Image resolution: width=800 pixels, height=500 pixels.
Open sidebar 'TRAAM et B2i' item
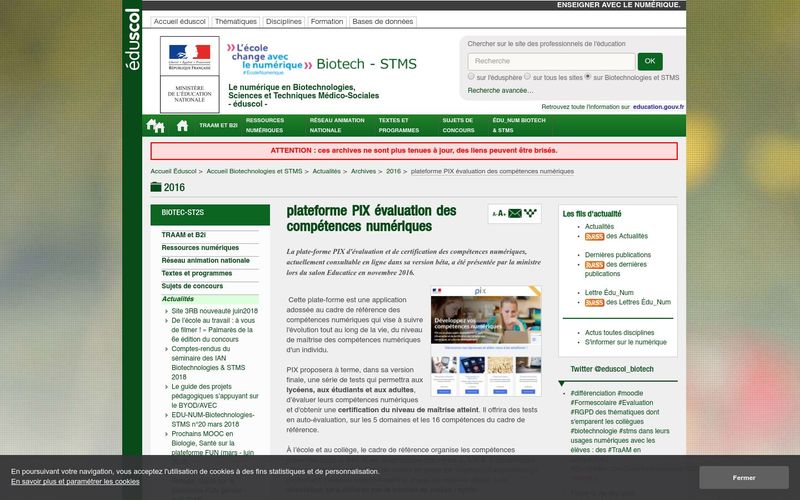184,235
